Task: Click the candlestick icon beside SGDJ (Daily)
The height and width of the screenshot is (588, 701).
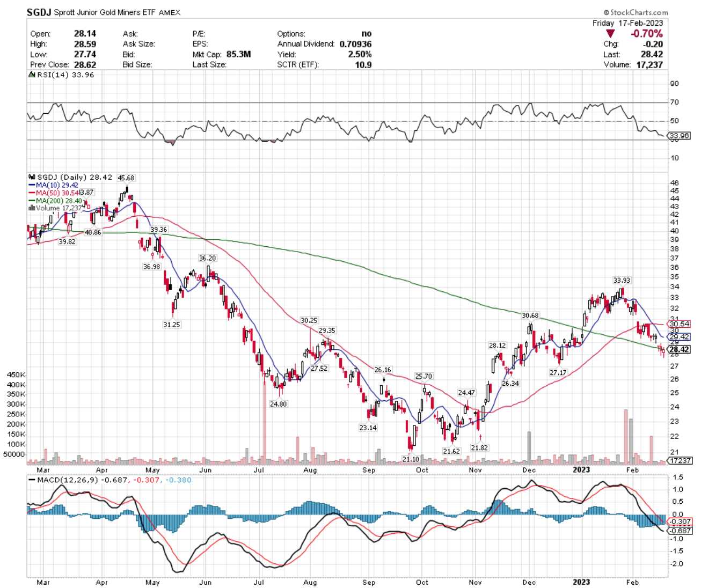Action: [x=32, y=177]
